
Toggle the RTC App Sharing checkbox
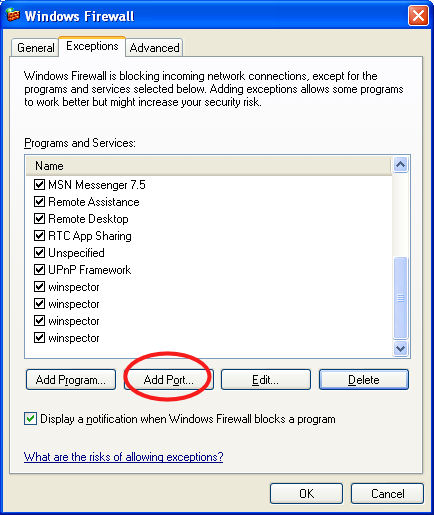click(x=39, y=235)
